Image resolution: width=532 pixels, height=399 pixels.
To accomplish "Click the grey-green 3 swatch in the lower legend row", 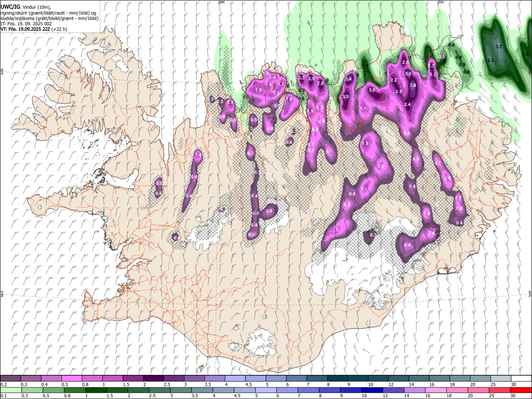I will point(181,390).
